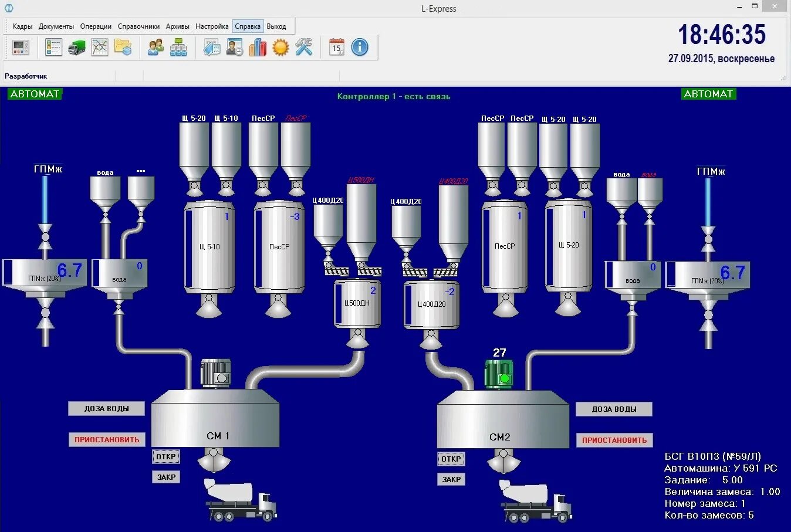Click the hierarchy structure chart toolbar icon

click(x=178, y=48)
